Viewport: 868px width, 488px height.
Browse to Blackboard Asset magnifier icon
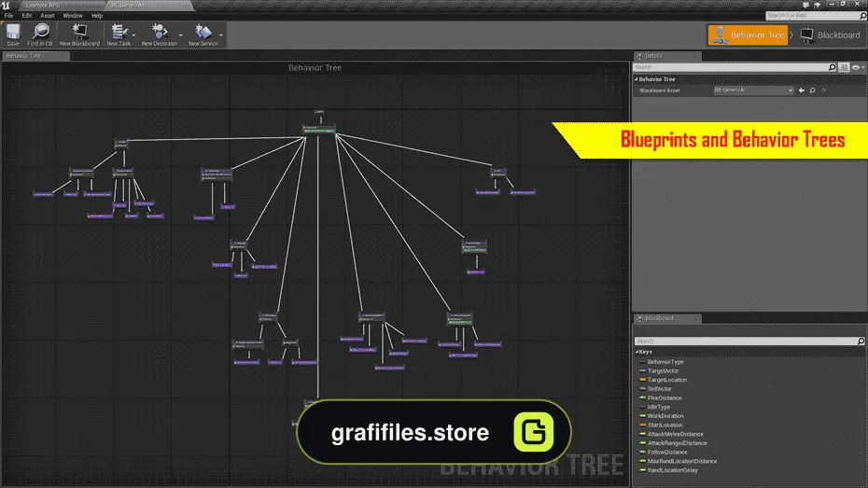[x=812, y=91]
